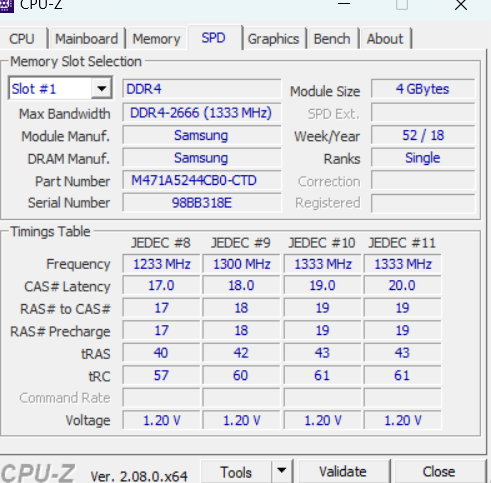The image size is (491, 483).
Task: Click tRC value 57
Action: pyautogui.click(x=161, y=375)
